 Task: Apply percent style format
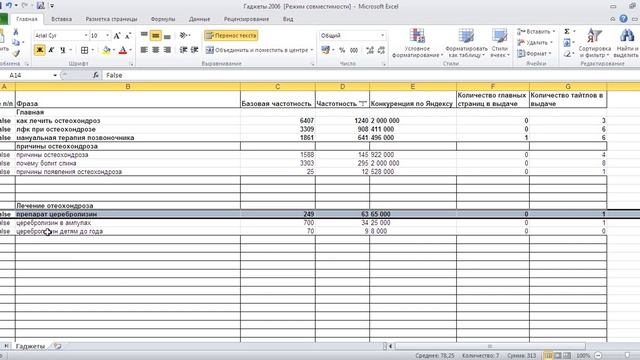click(342, 50)
